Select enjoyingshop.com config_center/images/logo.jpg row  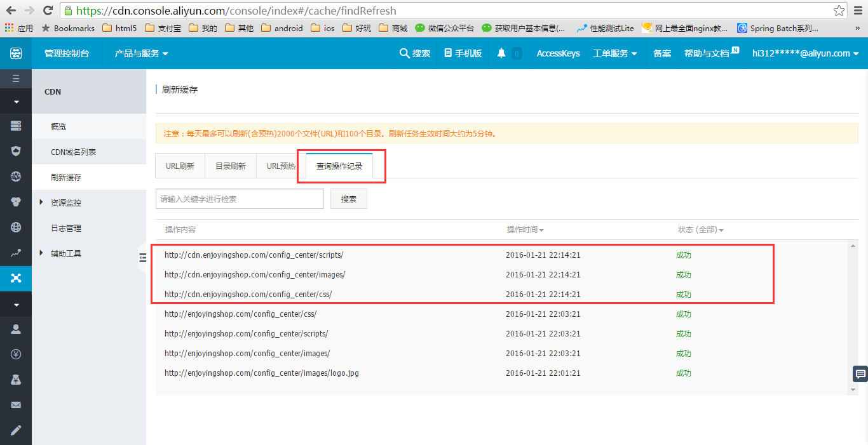click(502, 373)
